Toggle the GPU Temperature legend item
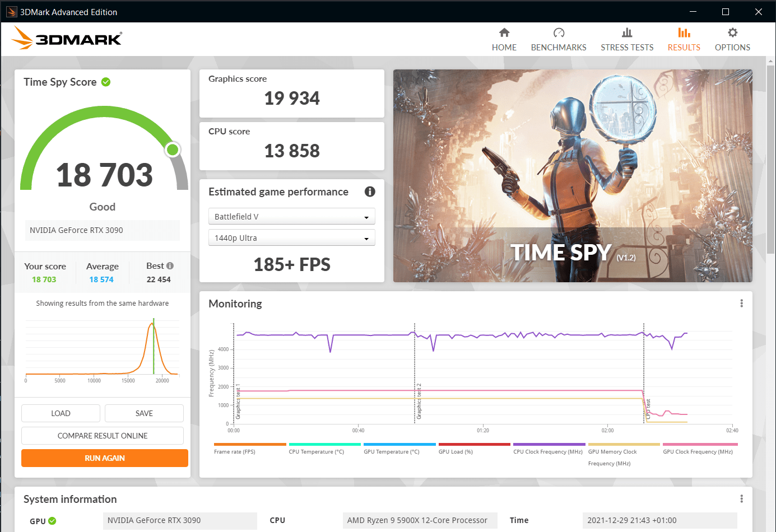This screenshot has width=776, height=532. 399,449
